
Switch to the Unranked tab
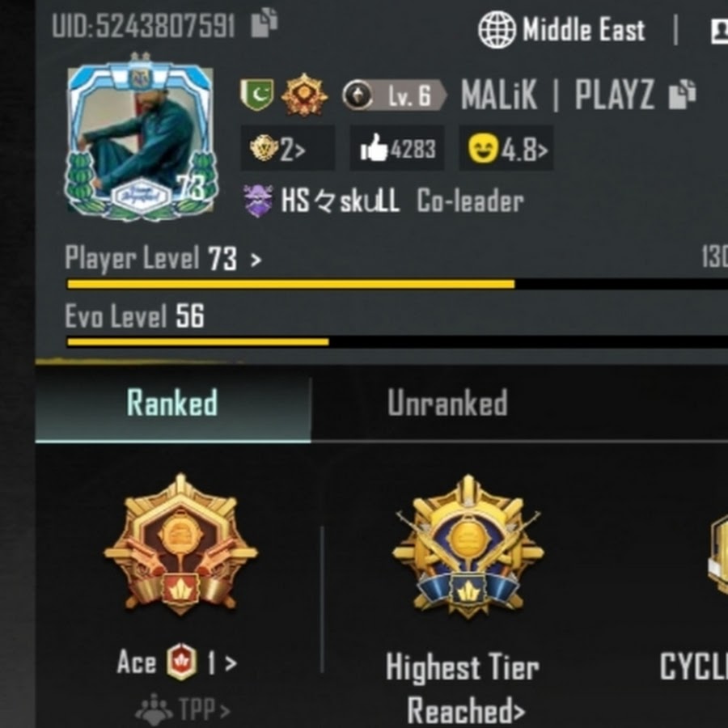click(x=447, y=404)
